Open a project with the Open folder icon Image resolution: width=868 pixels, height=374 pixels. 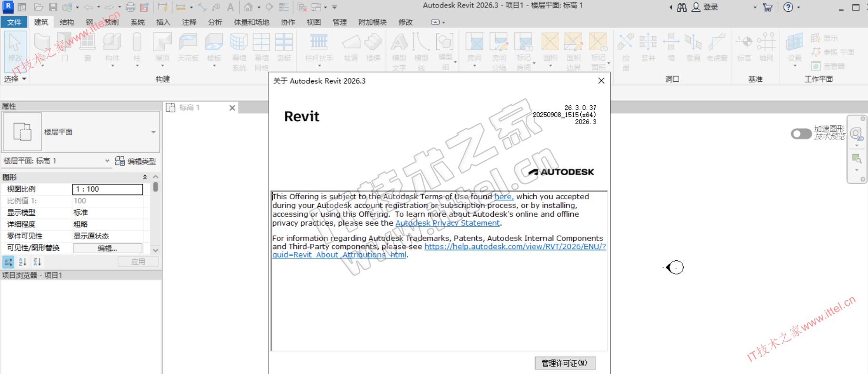click(x=39, y=7)
